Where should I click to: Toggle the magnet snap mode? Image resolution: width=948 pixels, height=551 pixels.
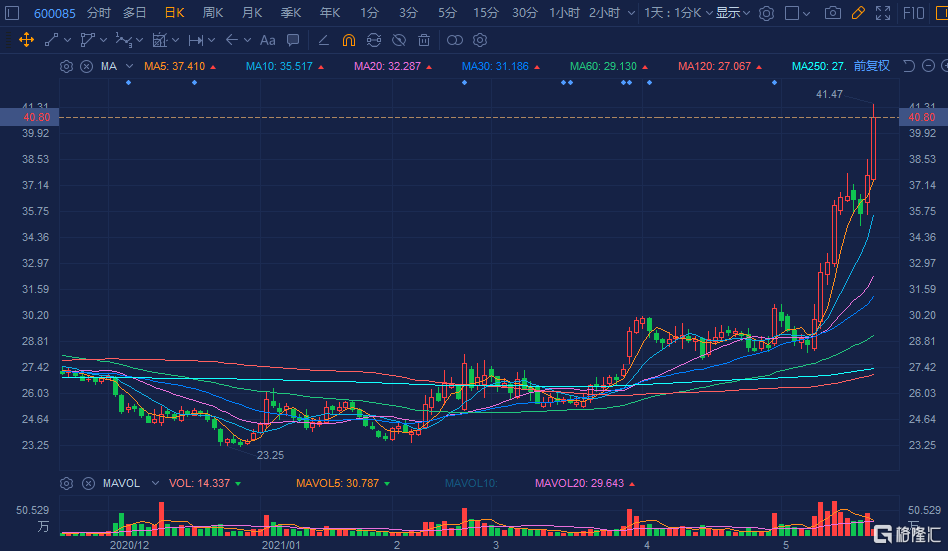pyautogui.click(x=349, y=40)
